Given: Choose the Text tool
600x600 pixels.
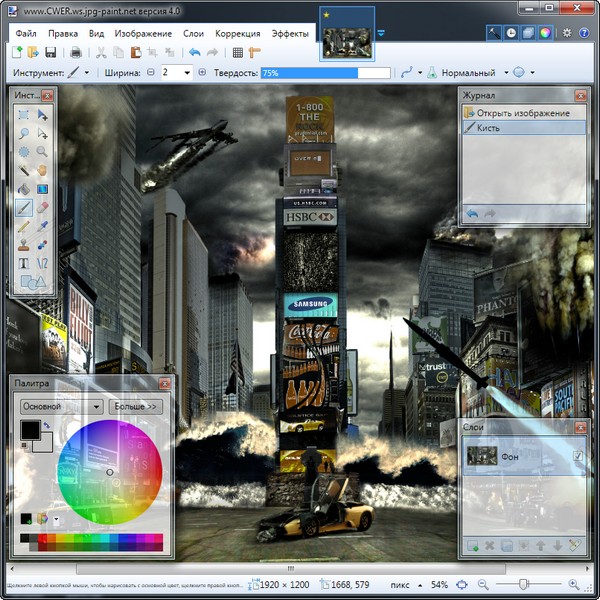Looking at the screenshot, I should [x=24, y=263].
